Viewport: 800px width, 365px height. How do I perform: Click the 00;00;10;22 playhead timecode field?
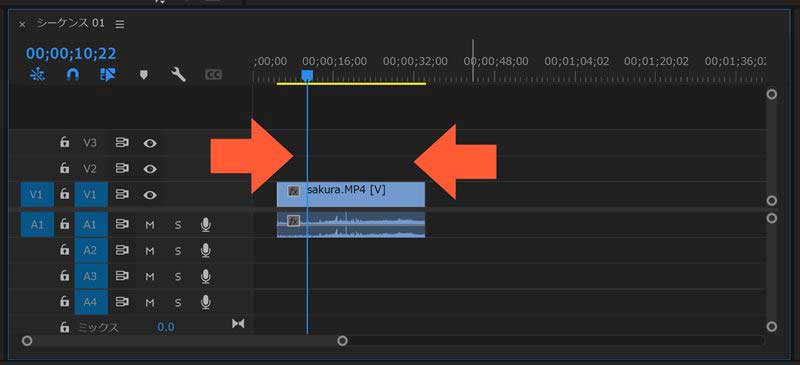(71, 53)
